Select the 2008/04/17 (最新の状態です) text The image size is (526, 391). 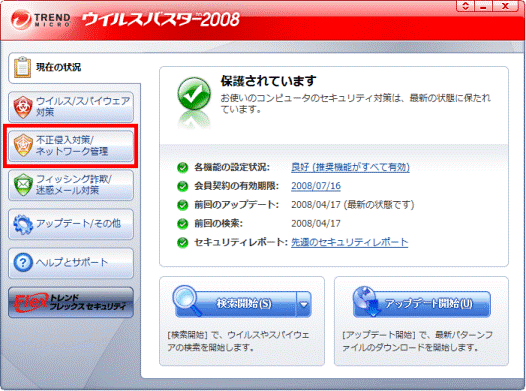(353, 205)
